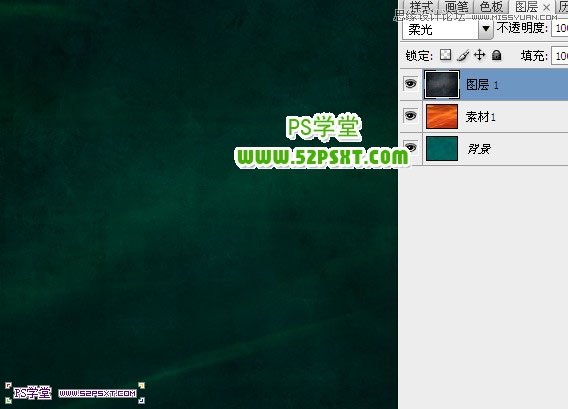Viewport: 568px width, 409px height.
Task: Click the 不透明度 label
Action: pyautogui.click(x=522, y=28)
